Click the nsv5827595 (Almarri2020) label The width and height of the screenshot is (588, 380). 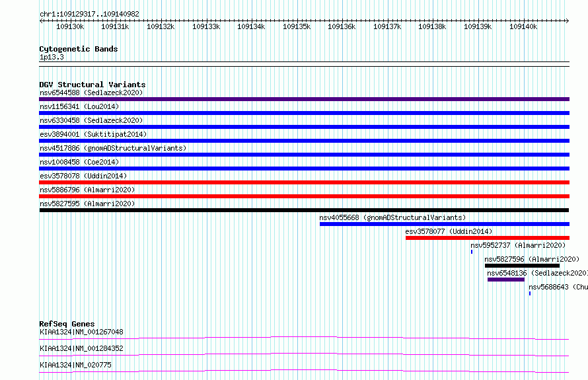pos(87,204)
